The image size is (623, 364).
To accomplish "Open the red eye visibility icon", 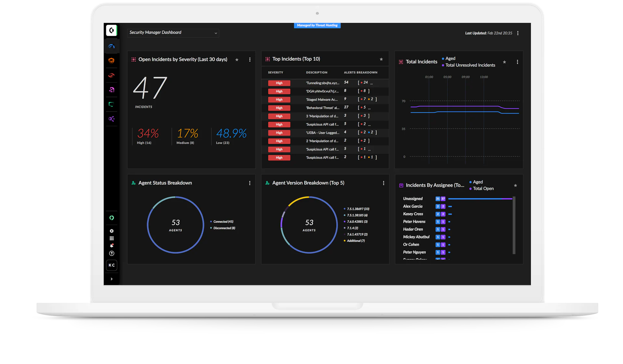I will (112, 75).
